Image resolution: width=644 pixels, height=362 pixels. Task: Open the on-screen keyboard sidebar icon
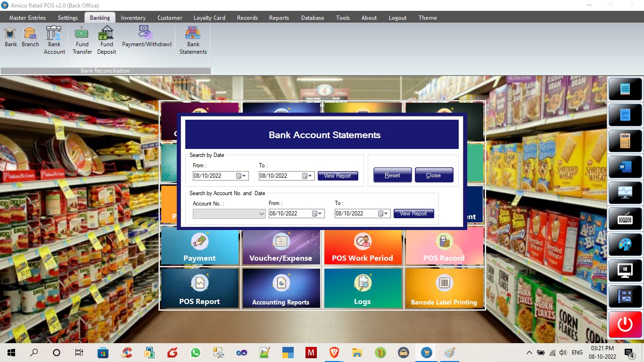coord(625,219)
